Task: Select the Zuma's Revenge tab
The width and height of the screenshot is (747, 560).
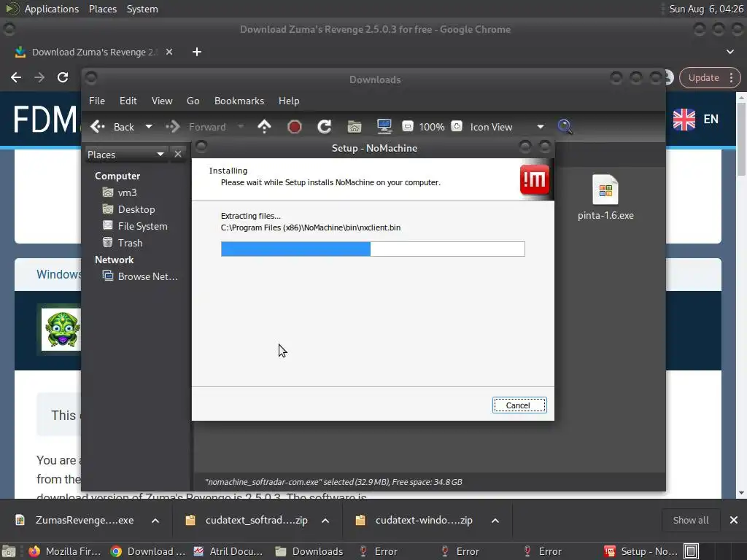Action: click(x=93, y=52)
